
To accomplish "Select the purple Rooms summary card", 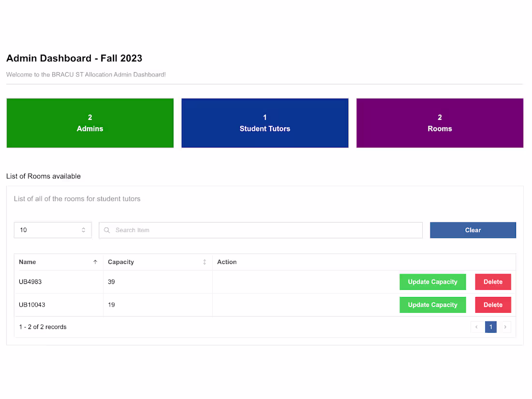I will 440,123.
